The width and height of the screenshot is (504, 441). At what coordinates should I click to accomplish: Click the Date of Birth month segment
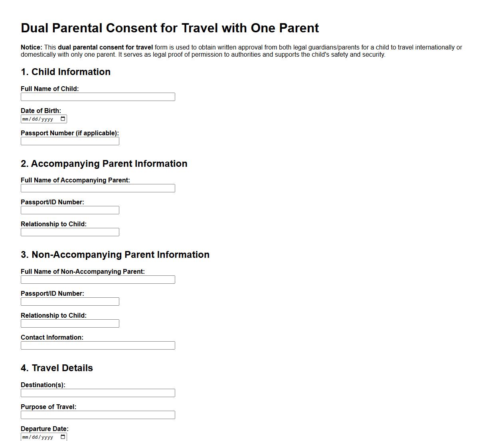click(x=26, y=119)
